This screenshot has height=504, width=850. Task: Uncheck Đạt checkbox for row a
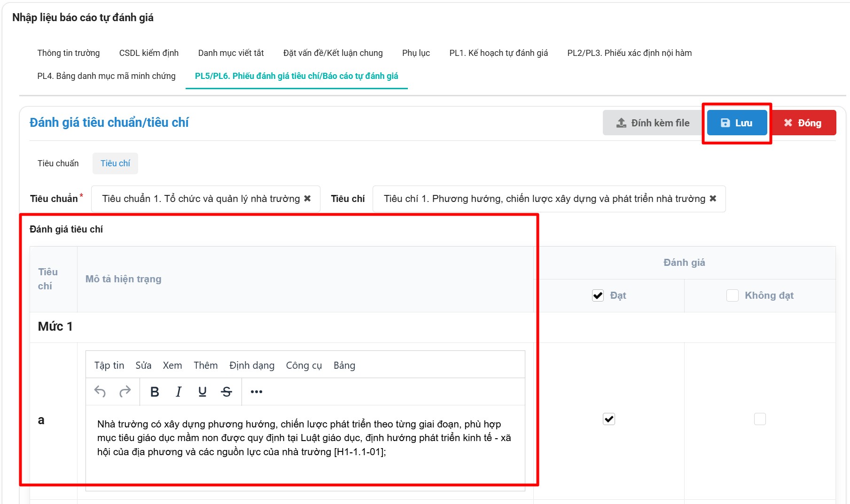pyautogui.click(x=609, y=419)
